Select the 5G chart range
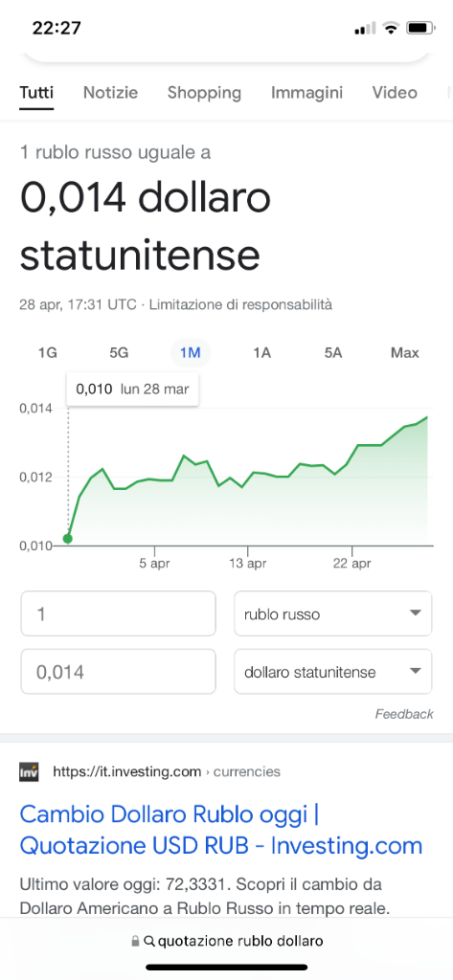The width and height of the screenshot is (453, 980). click(119, 353)
